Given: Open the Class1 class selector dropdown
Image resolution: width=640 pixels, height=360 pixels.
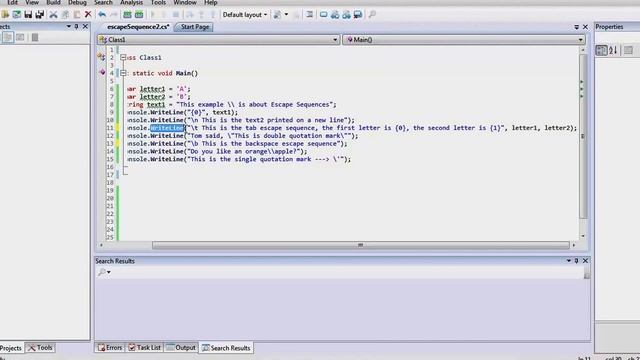Looking at the screenshot, I should click(x=335, y=40).
